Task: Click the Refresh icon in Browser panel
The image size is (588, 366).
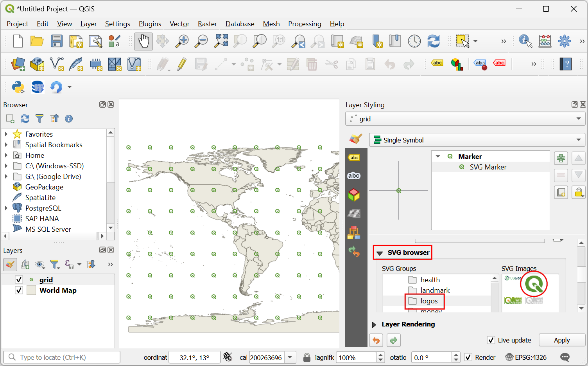Action: [x=25, y=119]
